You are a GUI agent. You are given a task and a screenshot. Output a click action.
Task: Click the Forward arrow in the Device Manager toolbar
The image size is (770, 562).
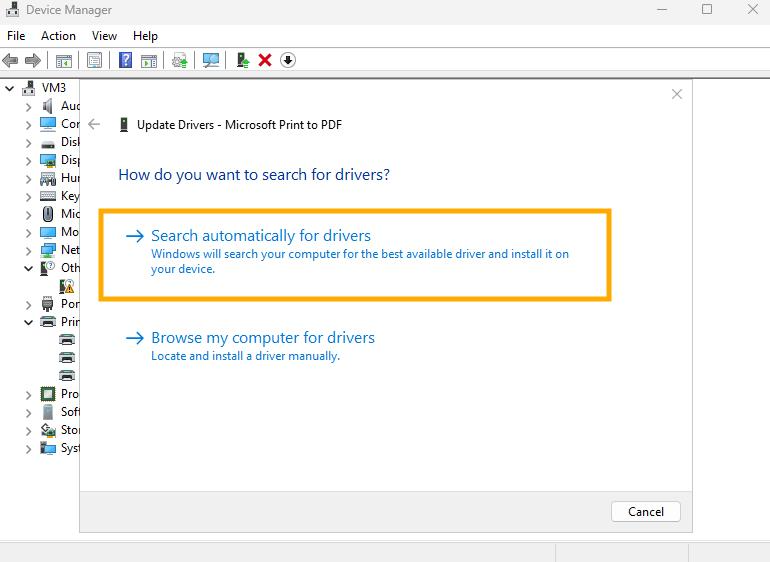pos(32,60)
